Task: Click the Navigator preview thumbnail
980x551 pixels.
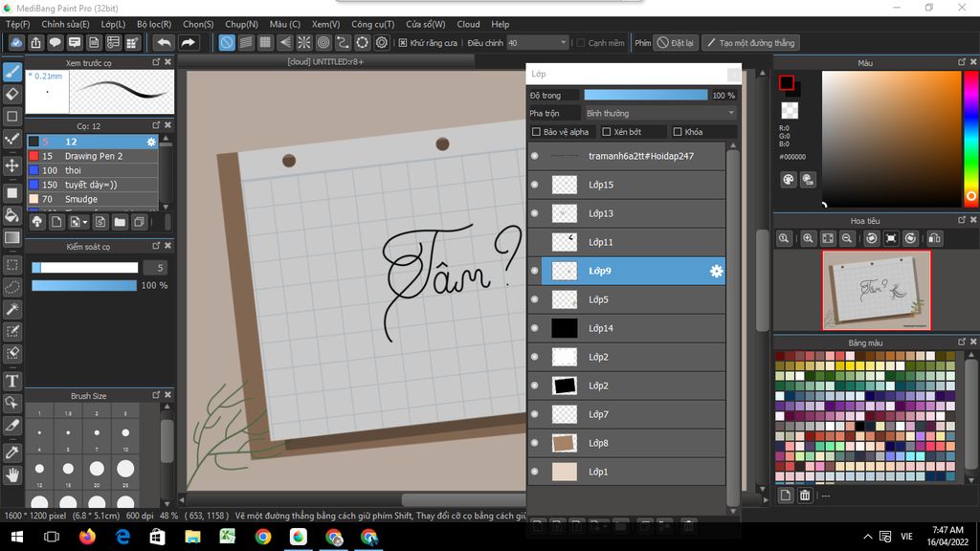Action: [x=877, y=291]
